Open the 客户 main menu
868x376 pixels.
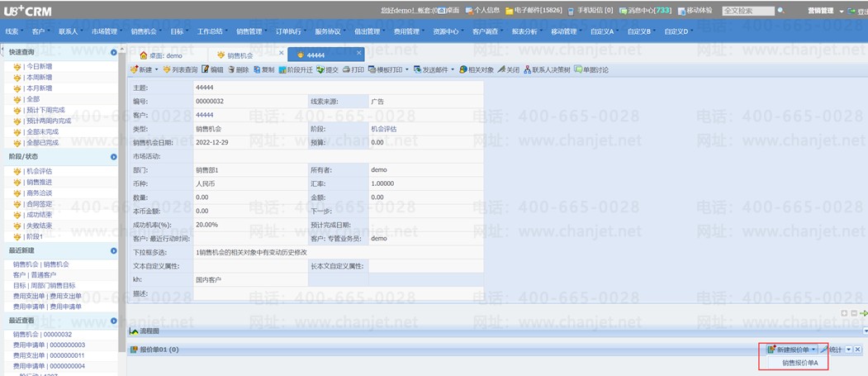(40, 31)
